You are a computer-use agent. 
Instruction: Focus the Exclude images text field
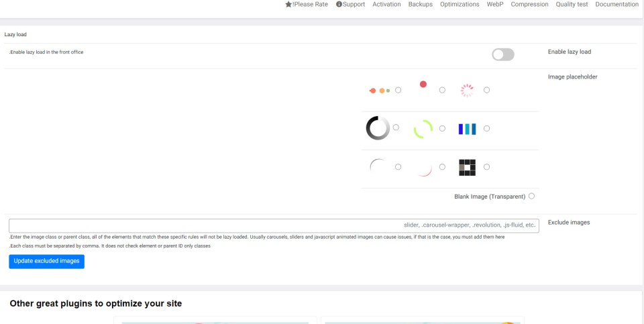pyautogui.click(x=274, y=225)
